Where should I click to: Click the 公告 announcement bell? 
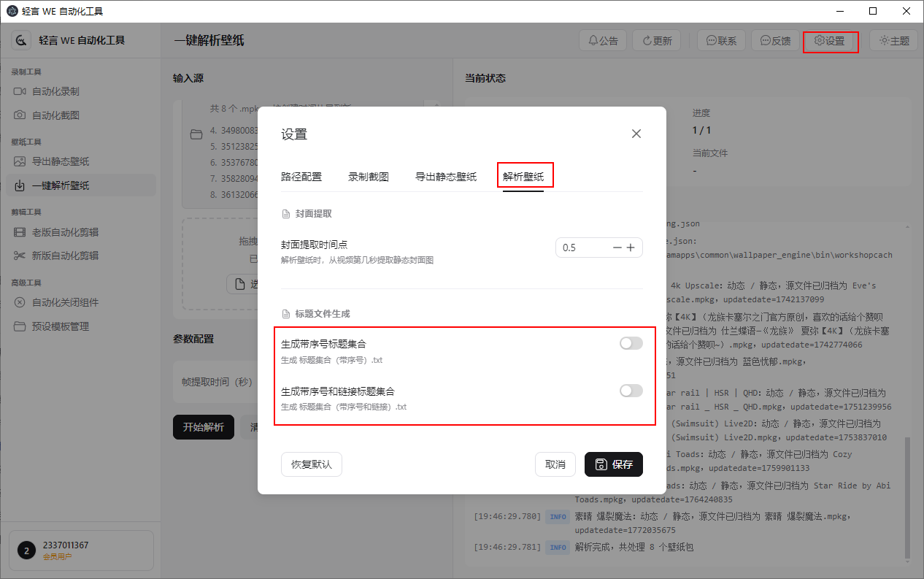(x=602, y=40)
